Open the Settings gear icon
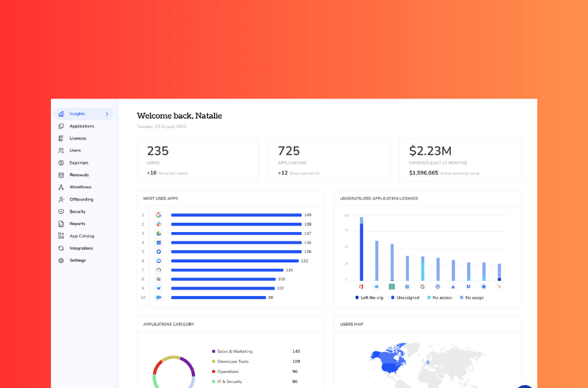588x388 pixels. click(61, 261)
